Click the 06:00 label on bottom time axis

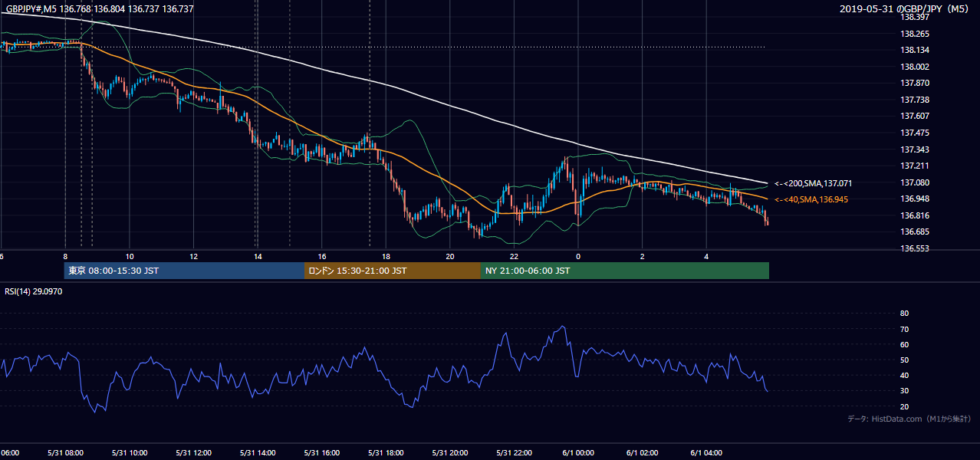tap(9, 453)
